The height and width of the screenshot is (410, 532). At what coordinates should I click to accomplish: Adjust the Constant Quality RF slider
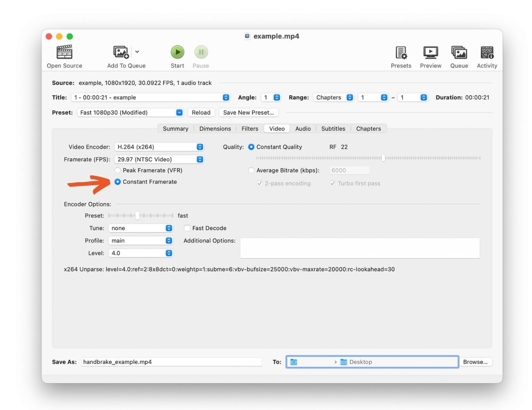(383, 158)
